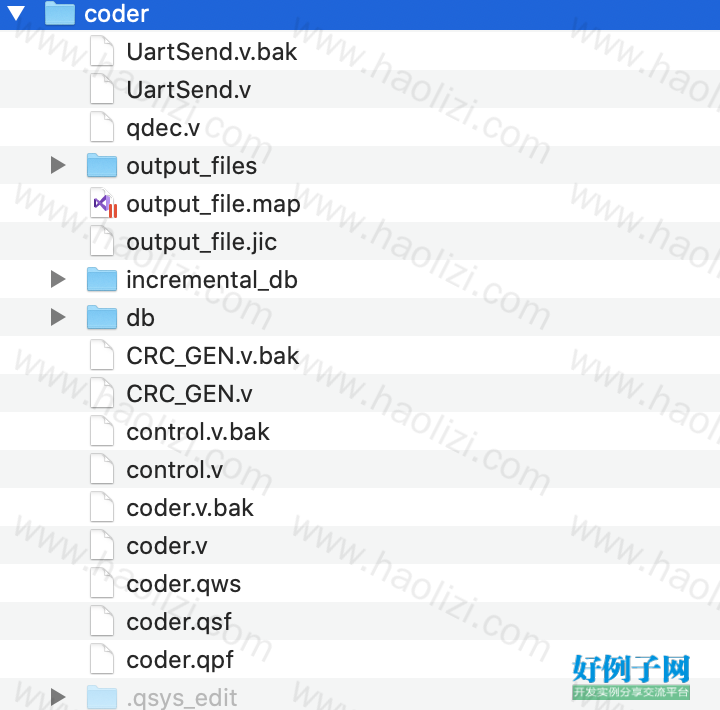The height and width of the screenshot is (710, 720).
Task: Click the db folder icon
Action: (101, 317)
